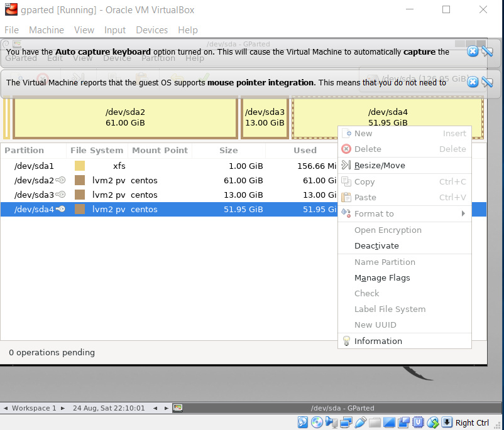Click the key icon beside /dev/sda3

pyautogui.click(x=60, y=195)
